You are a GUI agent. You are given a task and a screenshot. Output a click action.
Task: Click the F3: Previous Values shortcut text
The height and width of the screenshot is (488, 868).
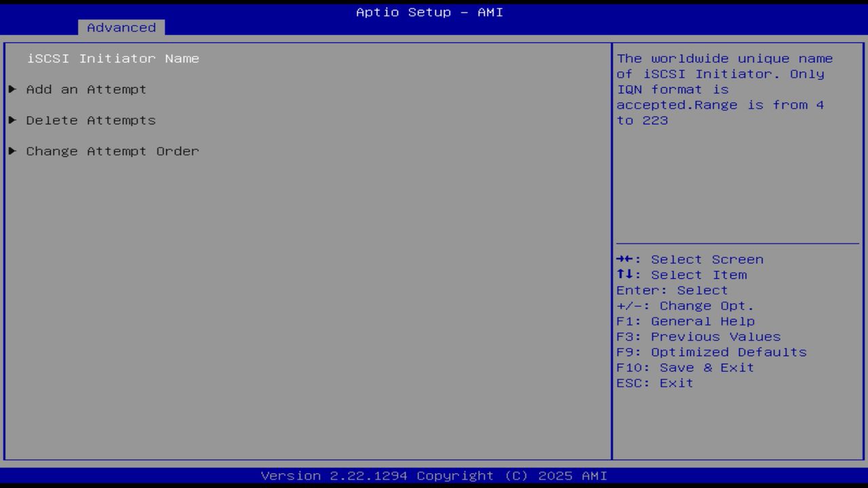pos(698,336)
